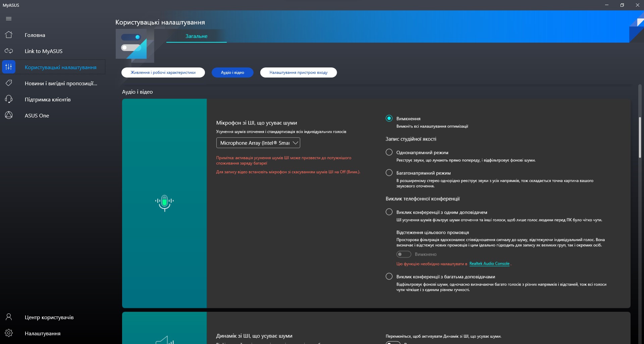Open the Новини і вигідні пропозиції tag icon
644x344 pixels.
click(x=9, y=83)
